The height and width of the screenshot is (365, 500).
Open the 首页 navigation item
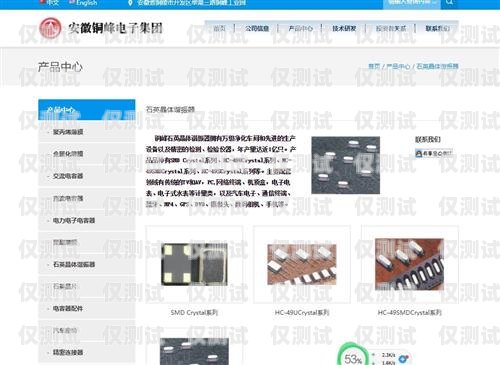tap(219, 28)
